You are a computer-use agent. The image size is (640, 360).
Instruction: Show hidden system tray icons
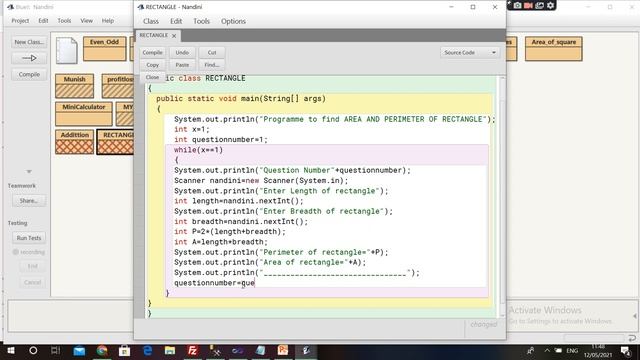[547, 351]
